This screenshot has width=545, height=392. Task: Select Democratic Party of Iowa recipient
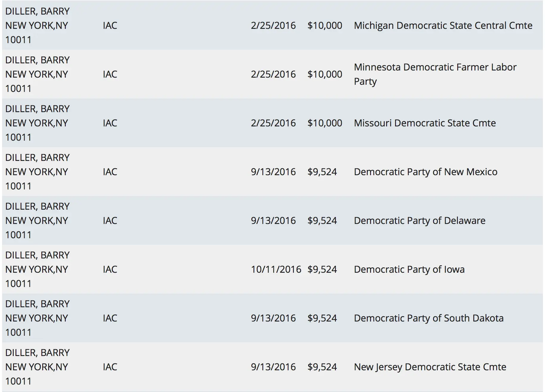coord(409,269)
